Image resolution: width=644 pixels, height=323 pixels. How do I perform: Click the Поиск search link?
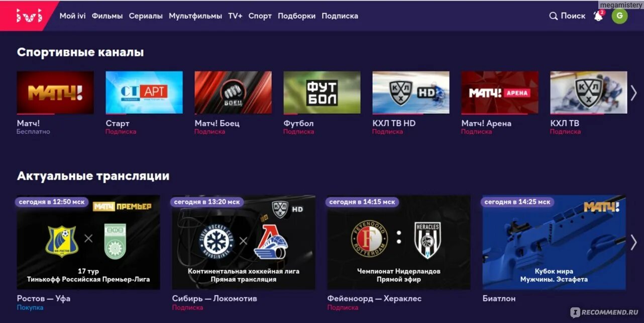point(573,16)
